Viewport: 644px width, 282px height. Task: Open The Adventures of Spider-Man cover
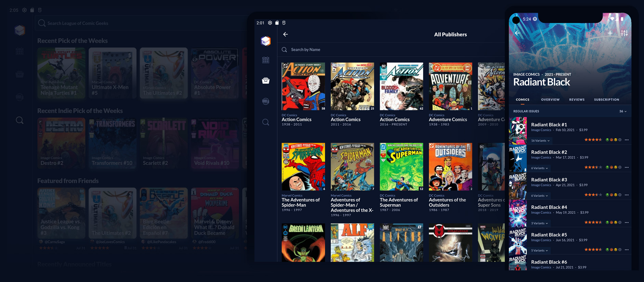coord(303,167)
